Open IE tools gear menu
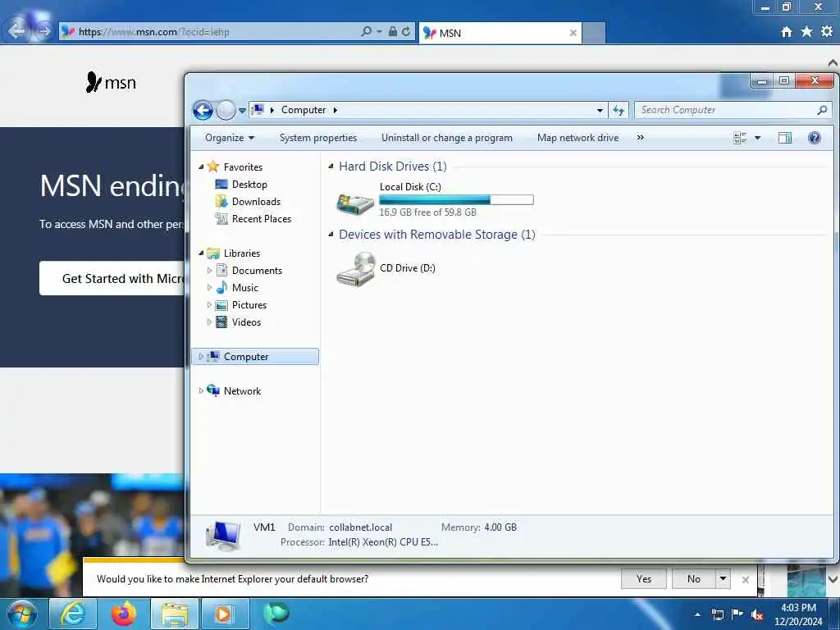The width and height of the screenshot is (840, 630). point(827,32)
